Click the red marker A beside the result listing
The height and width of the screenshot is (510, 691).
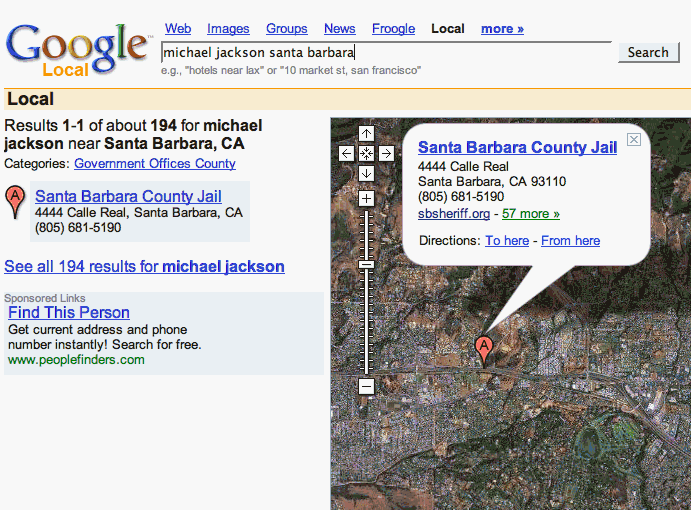[x=15, y=201]
